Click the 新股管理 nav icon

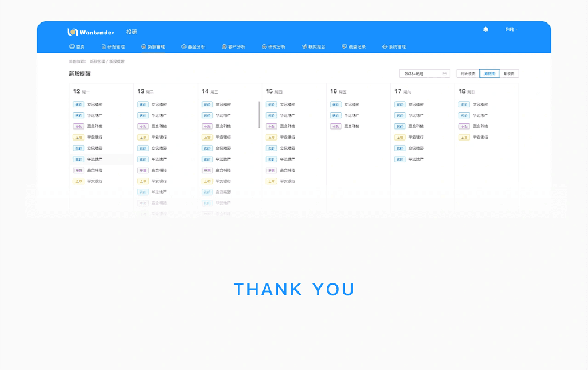pos(144,47)
